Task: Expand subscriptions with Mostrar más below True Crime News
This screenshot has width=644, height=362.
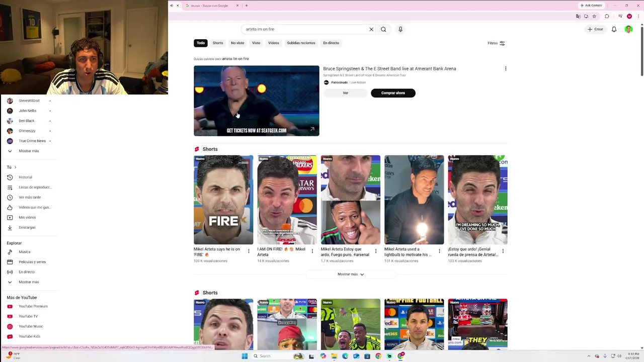Action: point(29,151)
